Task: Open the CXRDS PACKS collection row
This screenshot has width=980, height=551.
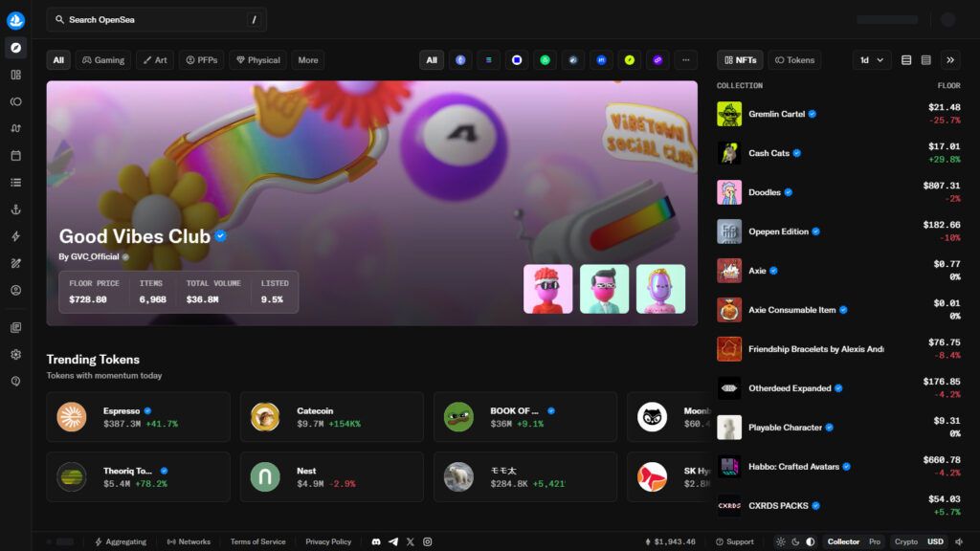Action: [838, 505]
